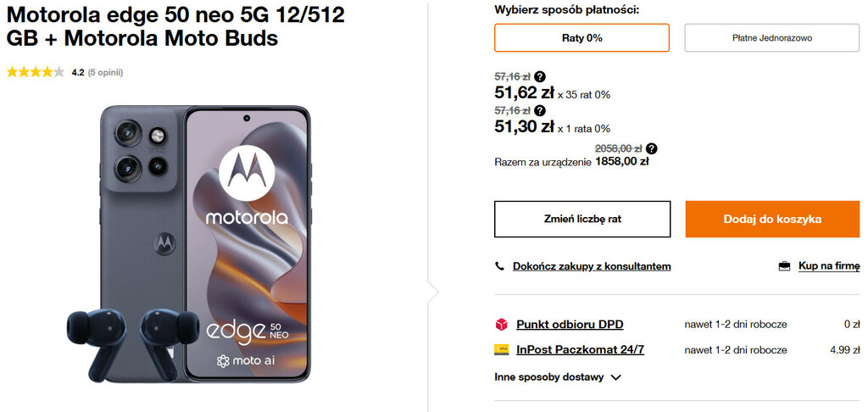
Task: Click the help icon beside the first crossed-out 57,16 zł
Action: pos(540,76)
